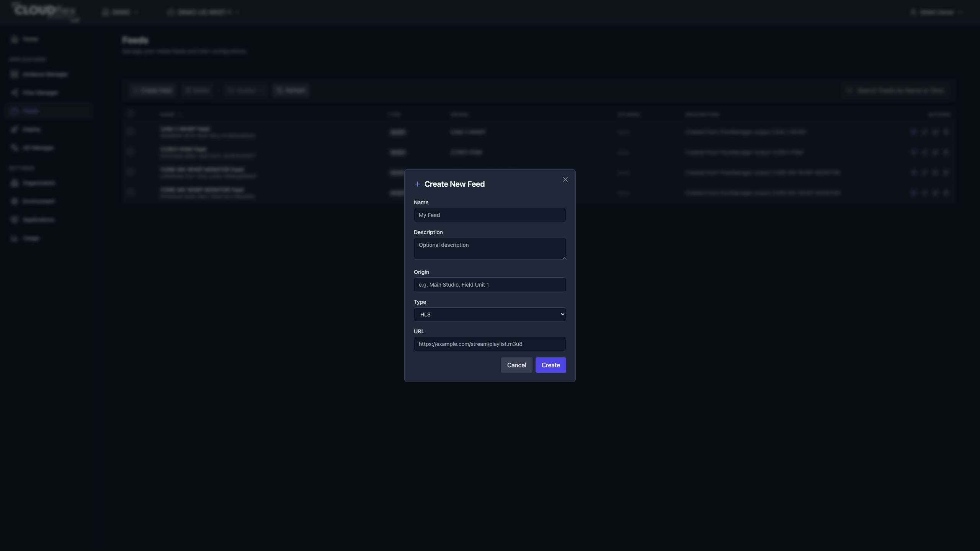Click the Type label

click(420, 302)
